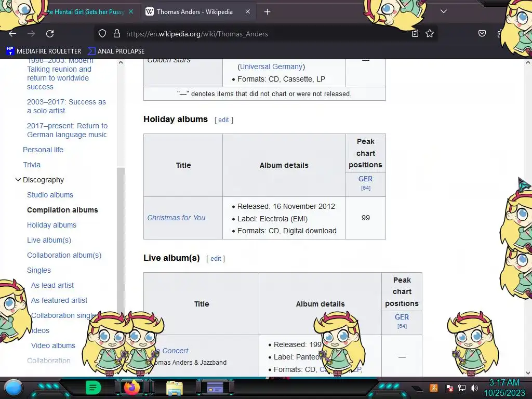The image size is (532, 399).
Task: Edit the Live album(s) section
Action: [x=216, y=259]
